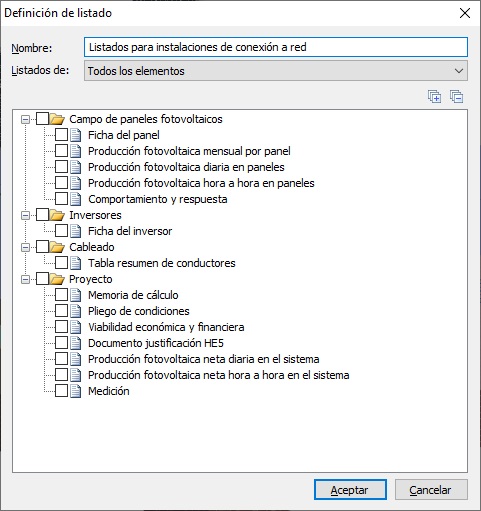Click the Inversores folder icon
Screen dimensions: 481x511
(57, 215)
